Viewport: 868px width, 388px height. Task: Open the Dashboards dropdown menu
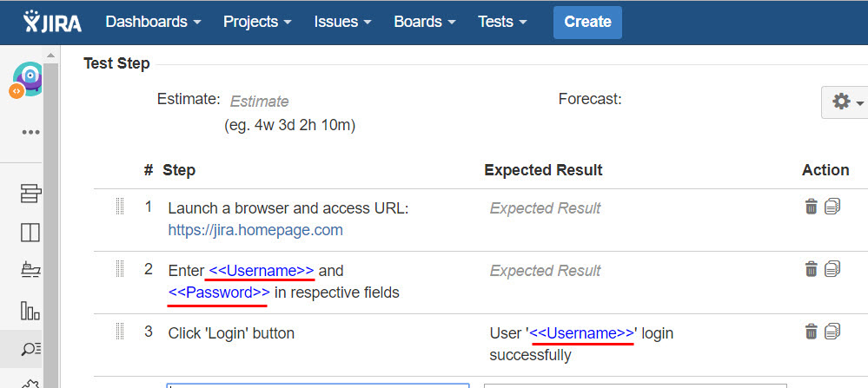tap(154, 22)
